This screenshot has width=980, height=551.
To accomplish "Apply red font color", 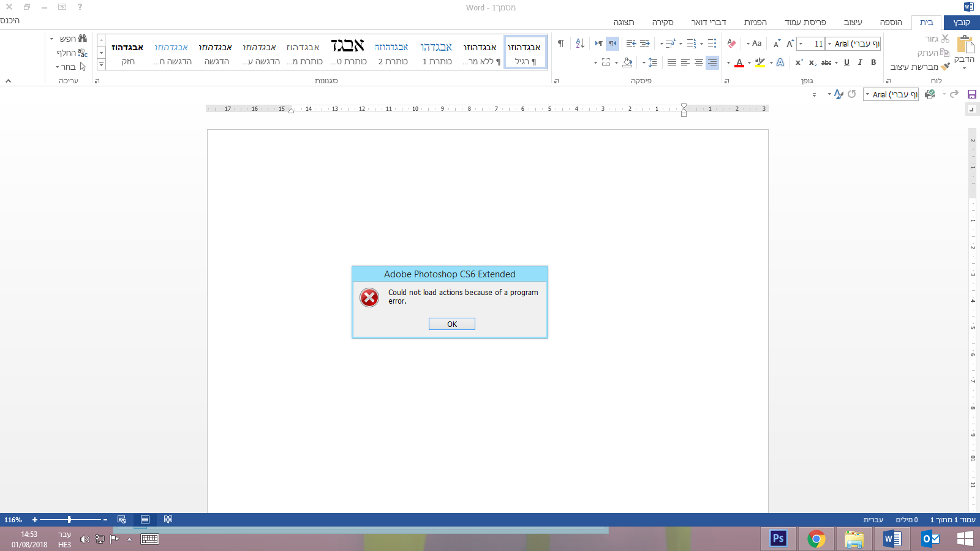I will point(739,62).
